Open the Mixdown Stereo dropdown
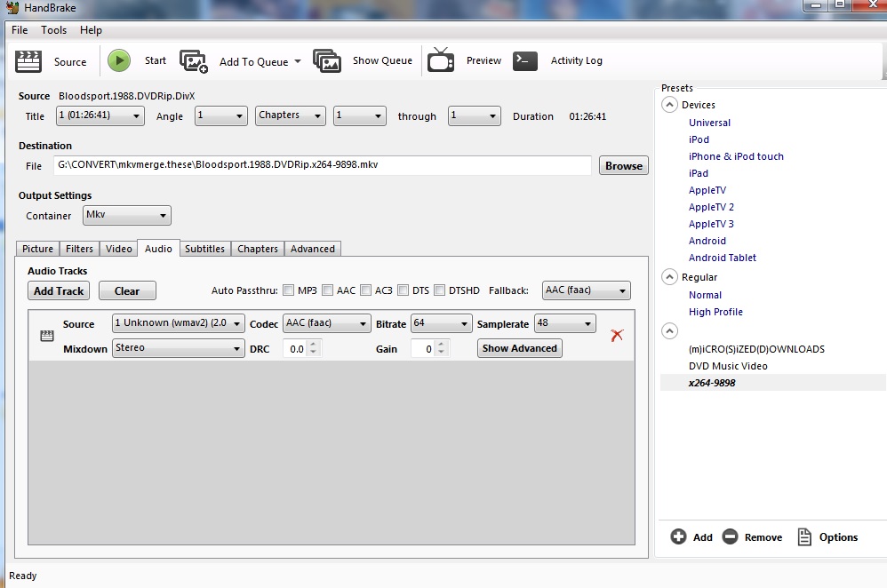Screen dimensions: 887x588 click(x=178, y=348)
